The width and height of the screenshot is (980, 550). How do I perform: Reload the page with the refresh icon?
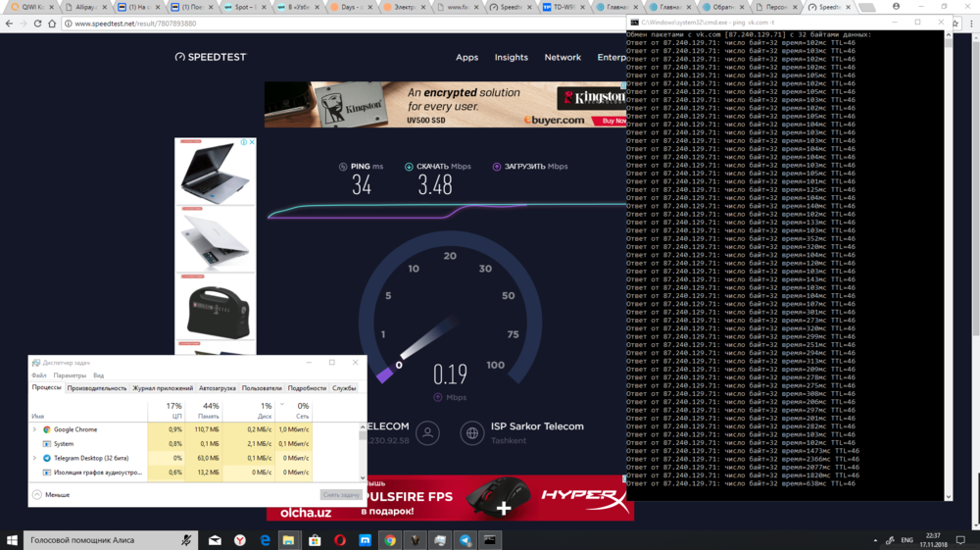[37, 24]
